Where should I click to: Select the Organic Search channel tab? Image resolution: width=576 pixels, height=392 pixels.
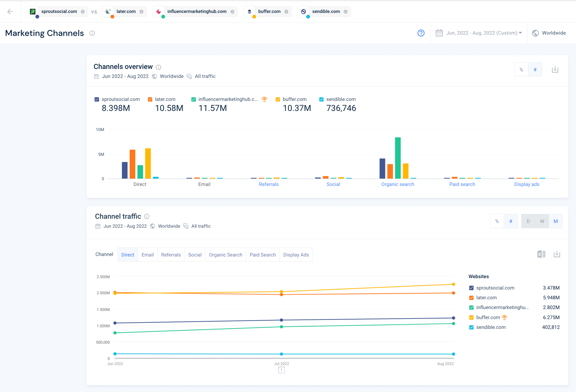(x=226, y=255)
